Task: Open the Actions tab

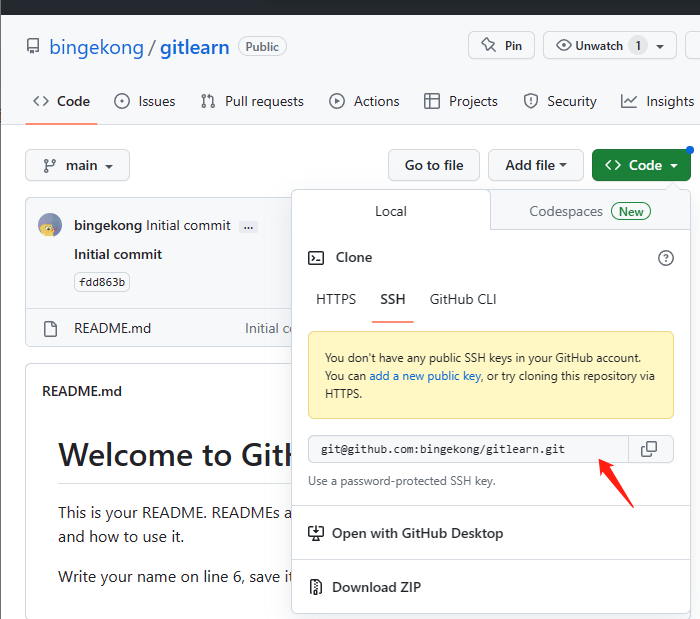Action: click(364, 101)
